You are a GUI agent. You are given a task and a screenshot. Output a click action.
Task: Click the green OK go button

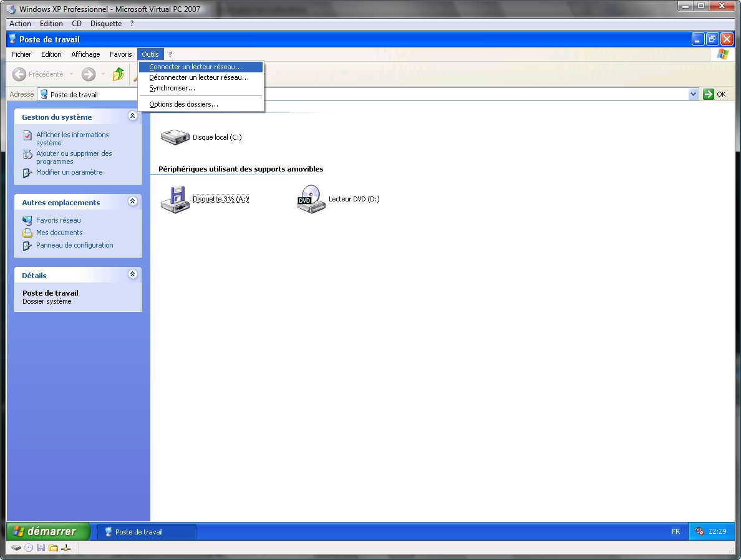point(715,95)
